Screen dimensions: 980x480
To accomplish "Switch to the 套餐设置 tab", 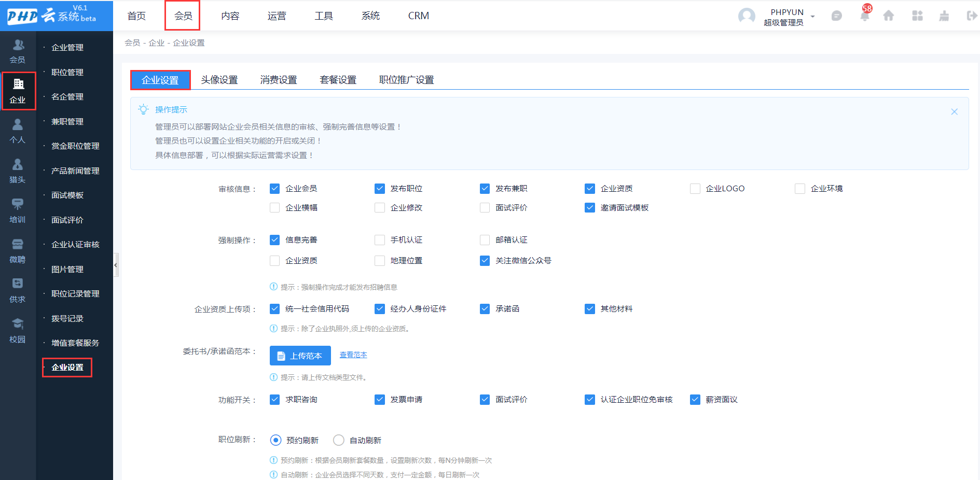I will pyautogui.click(x=338, y=80).
